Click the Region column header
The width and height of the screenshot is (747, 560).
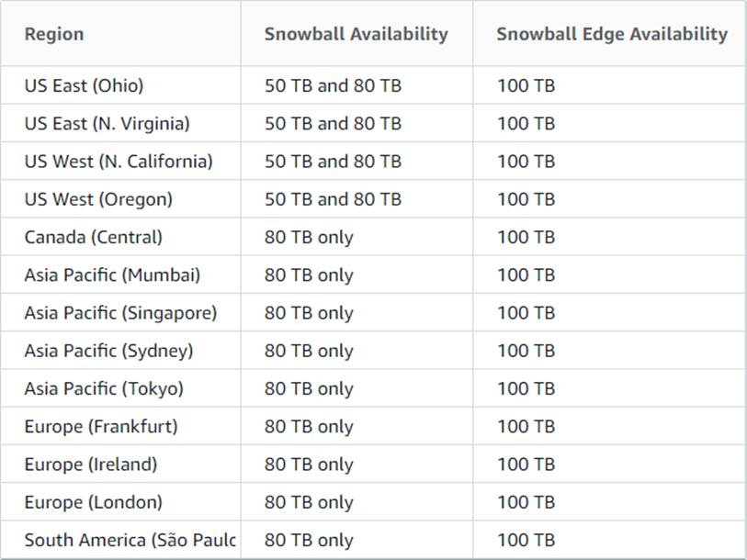coord(54,34)
